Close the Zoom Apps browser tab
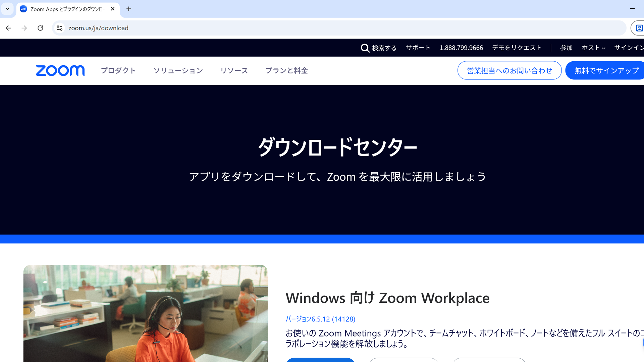 point(113,9)
